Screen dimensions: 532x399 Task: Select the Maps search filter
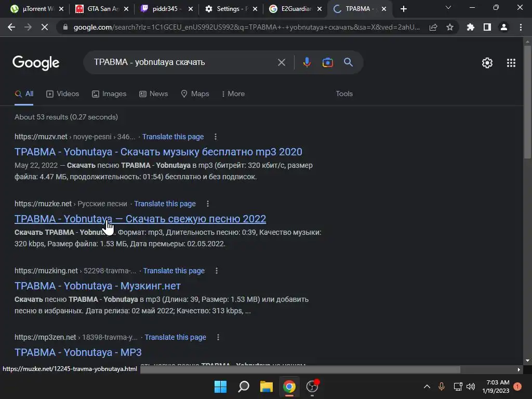(x=195, y=94)
